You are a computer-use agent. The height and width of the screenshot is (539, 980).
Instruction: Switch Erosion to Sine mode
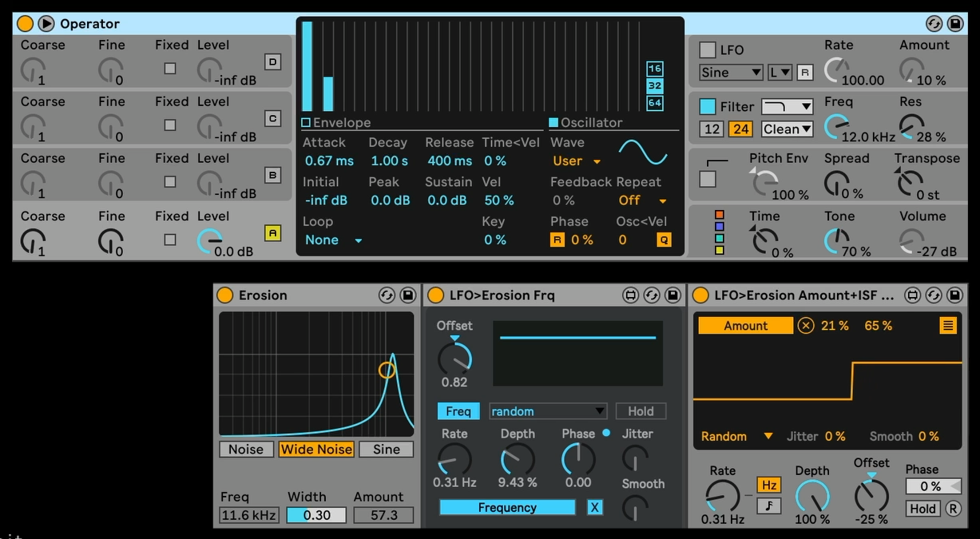[x=386, y=450]
